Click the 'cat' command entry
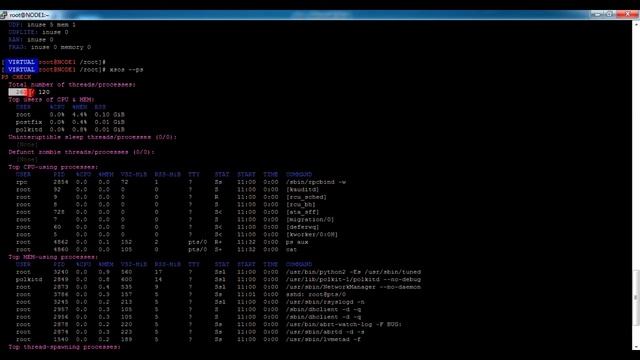This screenshot has height=360, width=640. pyautogui.click(x=291, y=249)
